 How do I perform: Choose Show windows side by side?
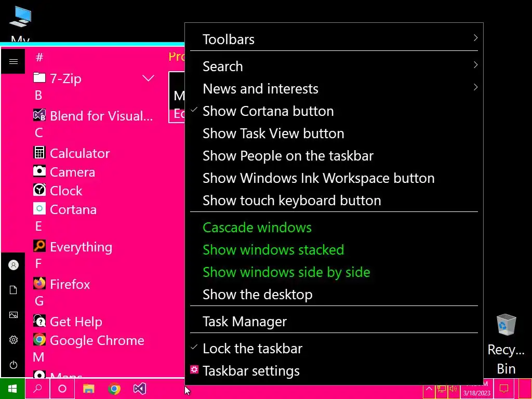click(334, 272)
